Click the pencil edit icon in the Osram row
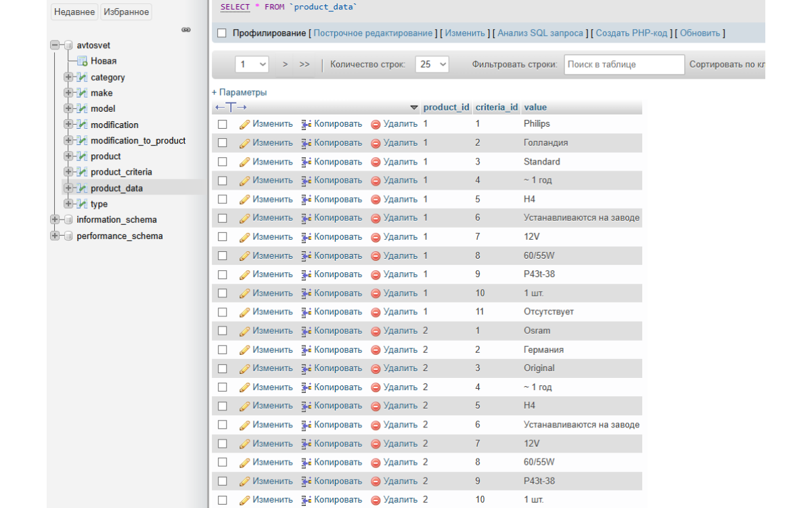This screenshot has width=812, height=508. pyautogui.click(x=244, y=331)
